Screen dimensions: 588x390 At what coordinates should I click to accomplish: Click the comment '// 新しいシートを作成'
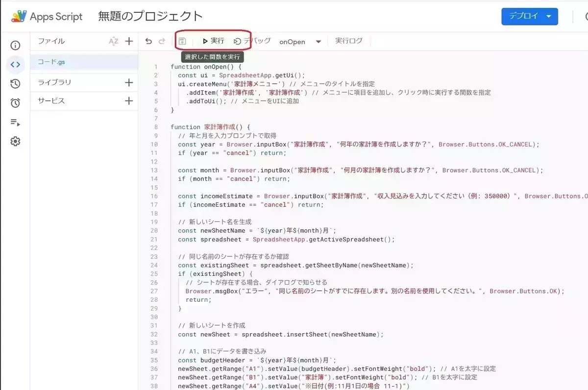[212, 325]
